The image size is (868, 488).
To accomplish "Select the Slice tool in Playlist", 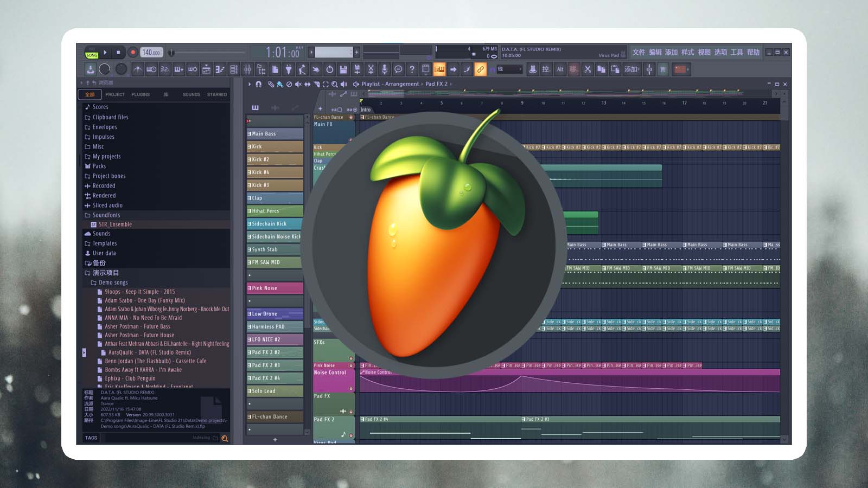I will [x=317, y=84].
